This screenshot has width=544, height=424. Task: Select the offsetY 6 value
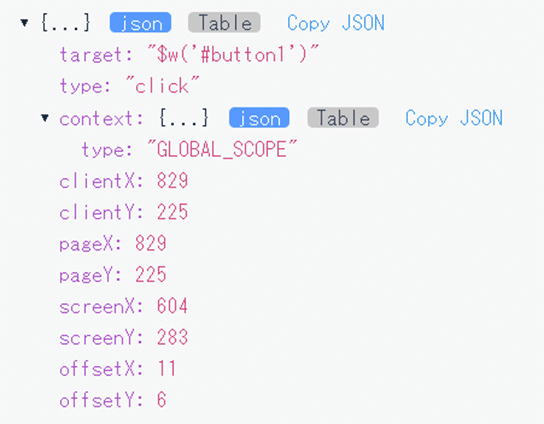(162, 400)
